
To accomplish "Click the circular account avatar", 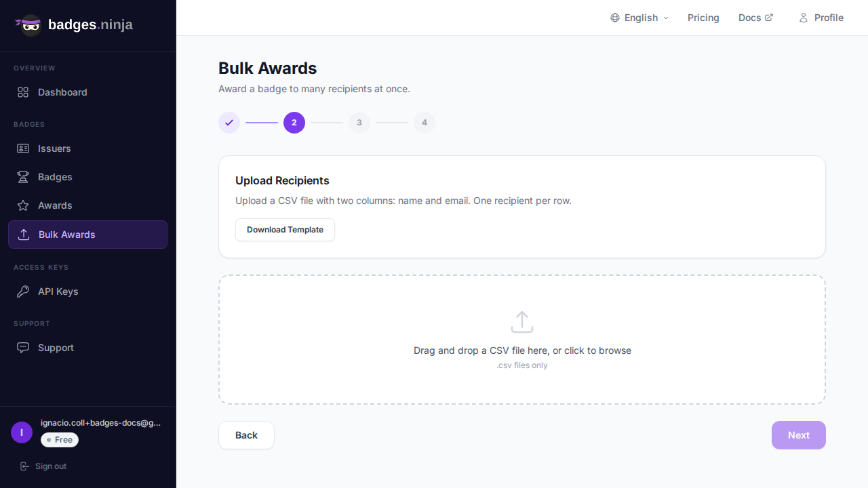I will click(21, 432).
